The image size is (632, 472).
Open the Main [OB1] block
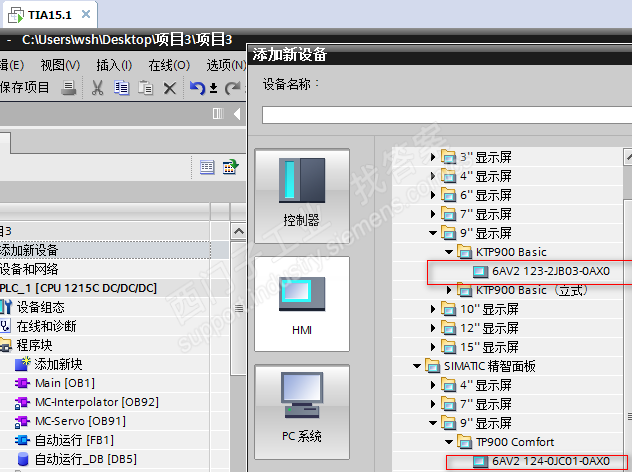pos(65,383)
